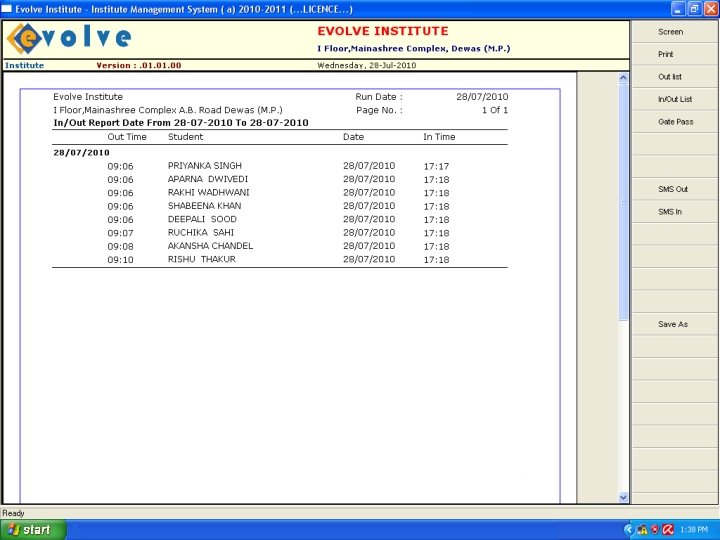
Task: Click the report address line A.B. Road Dewas
Action: pyautogui.click(x=168, y=110)
